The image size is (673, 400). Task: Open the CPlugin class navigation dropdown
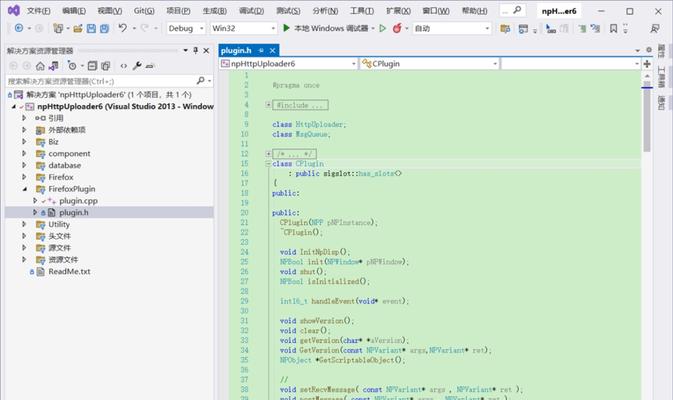429,64
